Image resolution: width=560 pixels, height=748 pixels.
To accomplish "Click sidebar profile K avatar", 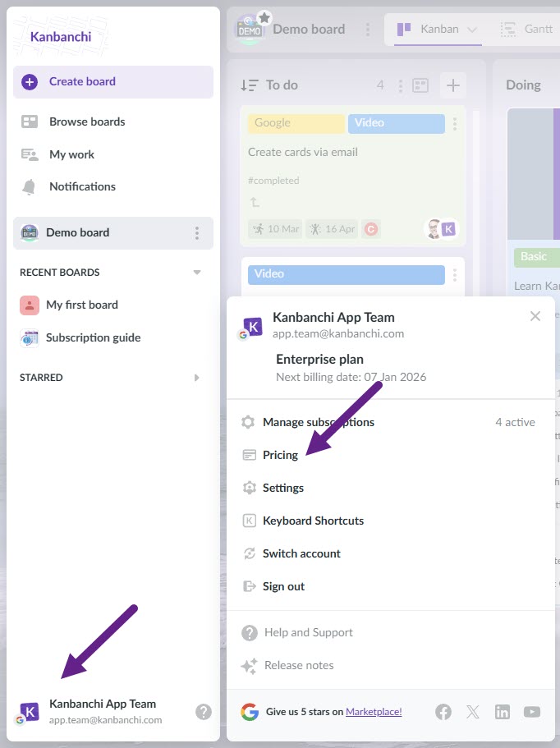I will tap(30, 712).
